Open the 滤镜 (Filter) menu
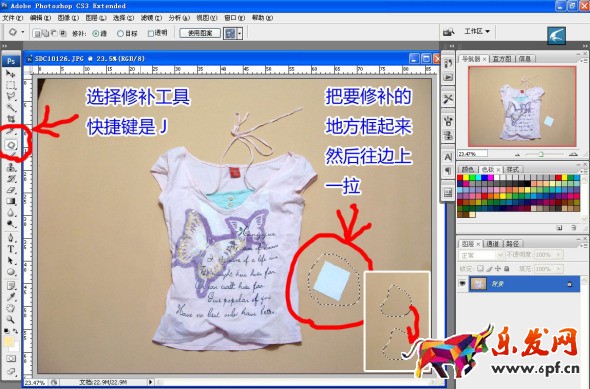This screenshot has width=590, height=389. click(x=151, y=18)
